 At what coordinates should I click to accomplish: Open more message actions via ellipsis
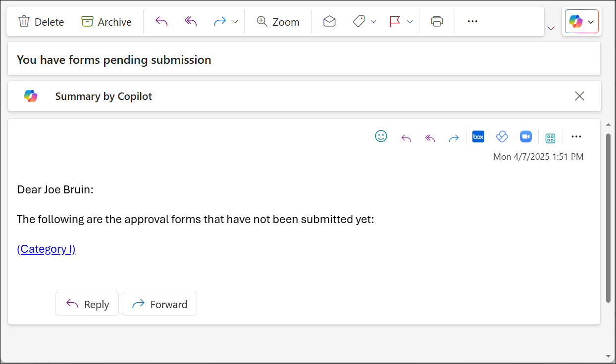pos(576,136)
